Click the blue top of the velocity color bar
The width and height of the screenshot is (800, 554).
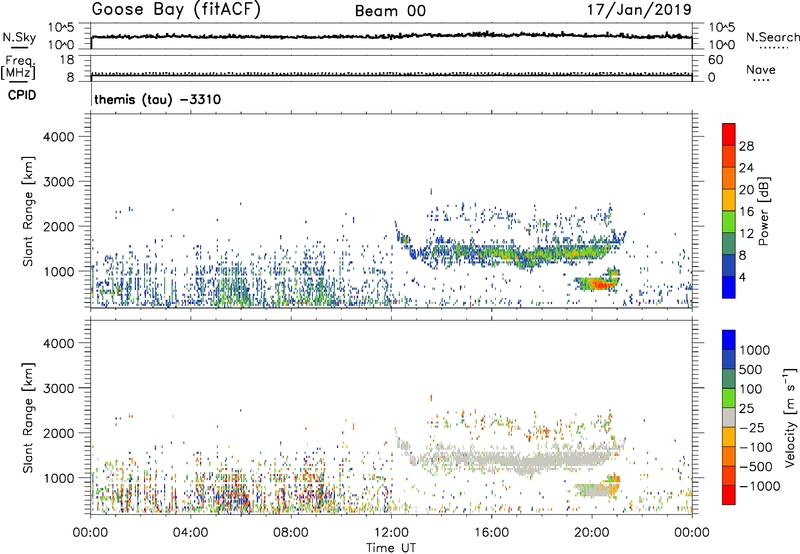click(729, 339)
